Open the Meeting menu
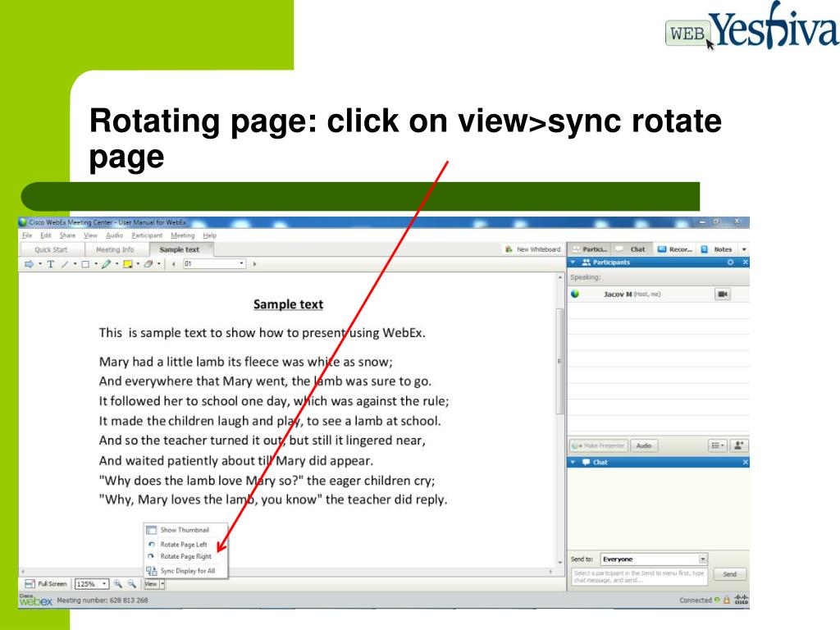840x630 pixels. [x=183, y=235]
